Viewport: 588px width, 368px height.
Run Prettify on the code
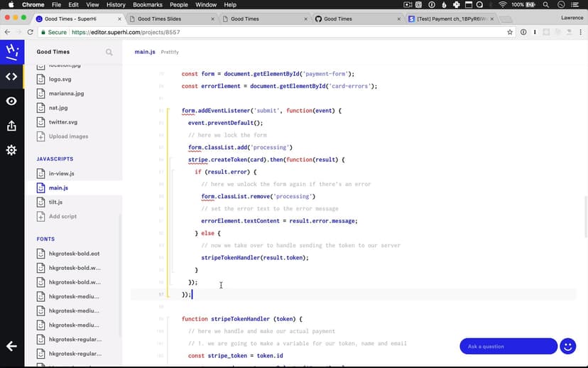pos(170,52)
